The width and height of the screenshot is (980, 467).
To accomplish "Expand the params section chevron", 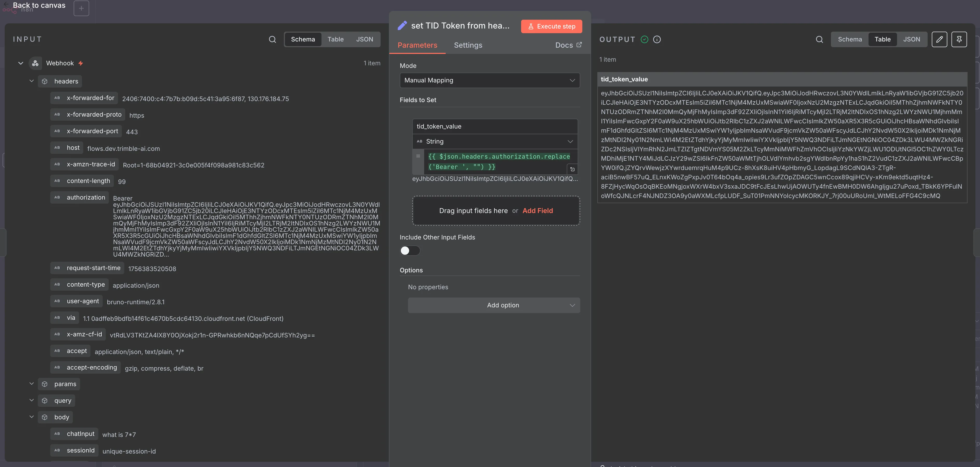I will pos(32,384).
